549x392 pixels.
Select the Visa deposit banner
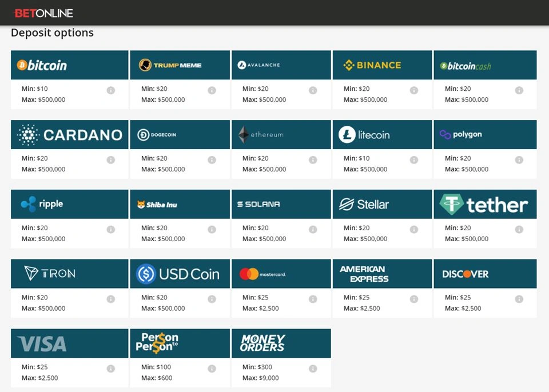[x=70, y=343]
